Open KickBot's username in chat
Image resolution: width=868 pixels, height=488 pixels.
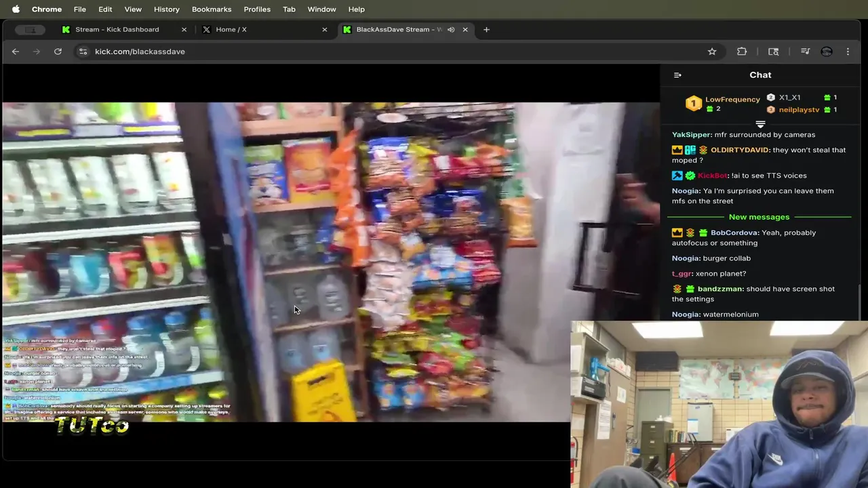coord(713,176)
